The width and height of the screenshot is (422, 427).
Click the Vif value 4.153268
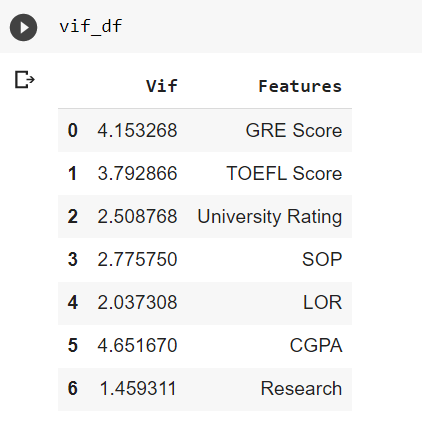(137, 130)
